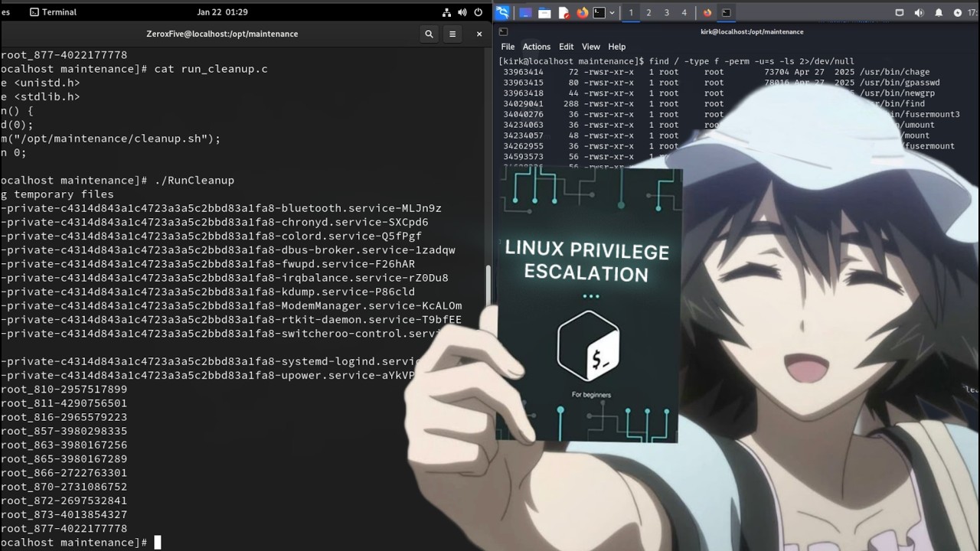
Task: Switch to workspace 3
Action: pos(666,12)
